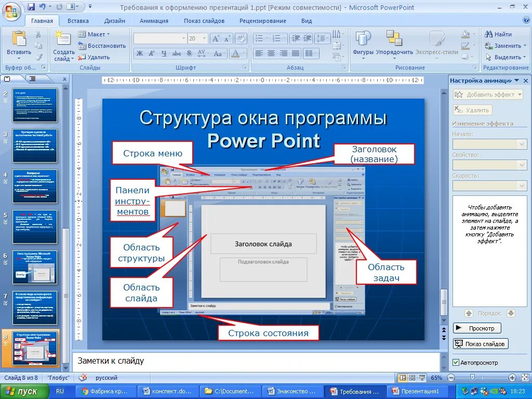Switch to the Slides thumbnails pane tab
Image resolution: width=532 pixels, height=399 pixels.
pos(7,79)
